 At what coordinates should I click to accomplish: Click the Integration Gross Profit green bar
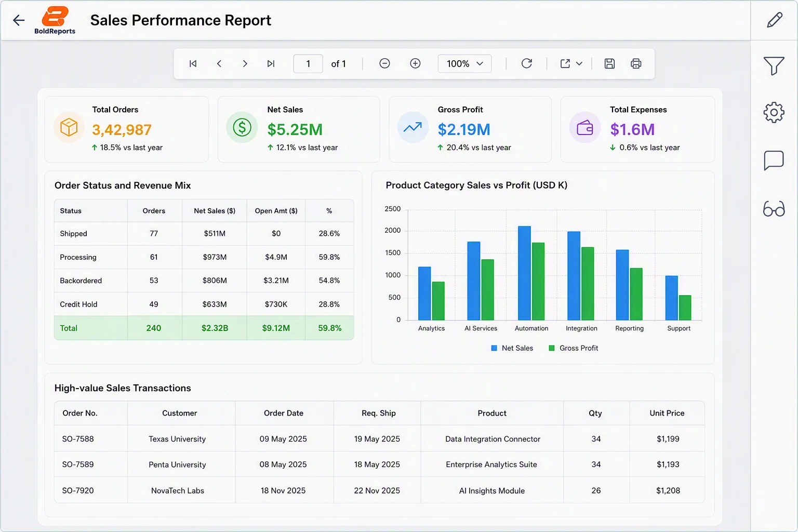click(588, 284)
